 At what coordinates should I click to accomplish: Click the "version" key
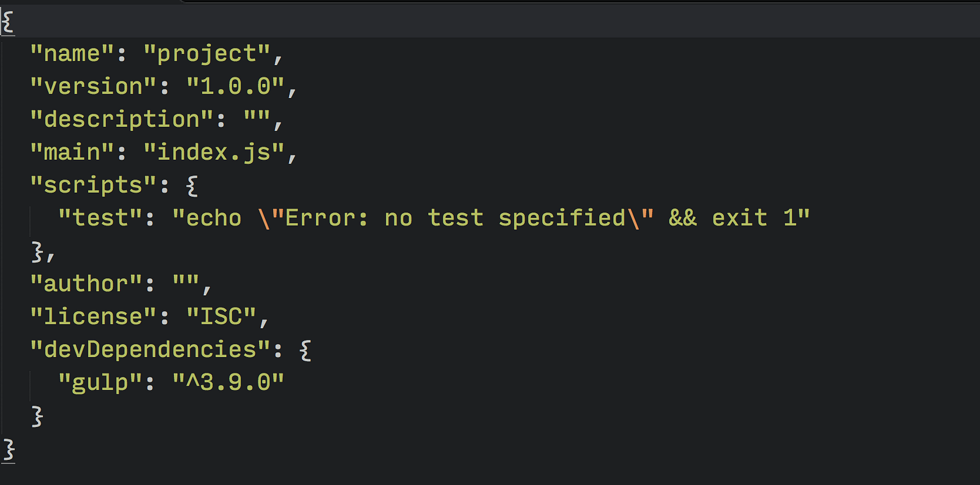coord(93,87)
